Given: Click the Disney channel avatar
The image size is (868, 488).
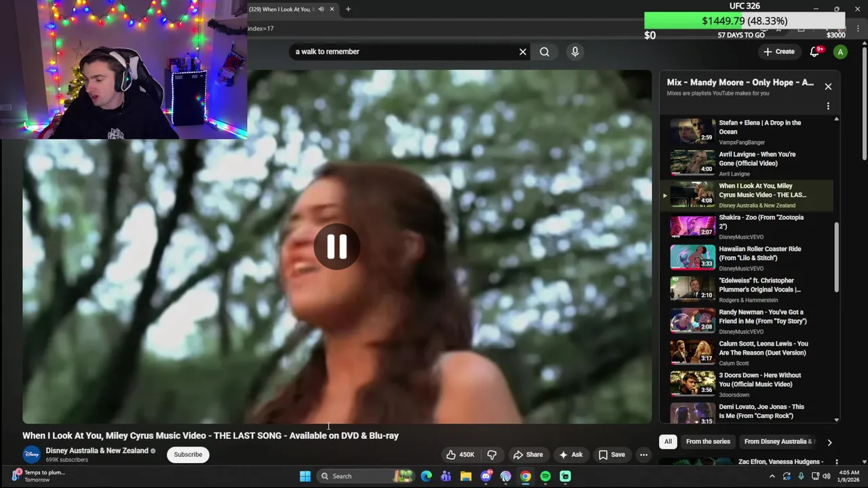Looking at the screenshot, I should tap(32, 455).
